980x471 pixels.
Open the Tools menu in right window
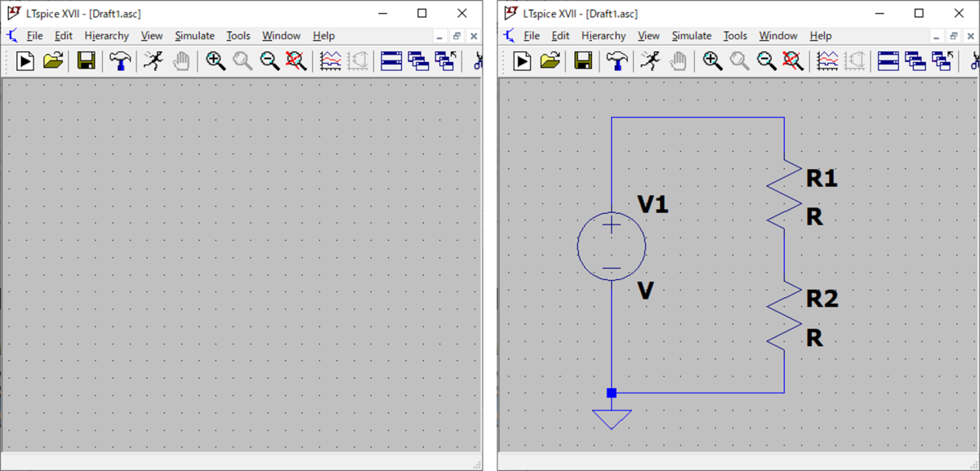[x=734, y=35]
